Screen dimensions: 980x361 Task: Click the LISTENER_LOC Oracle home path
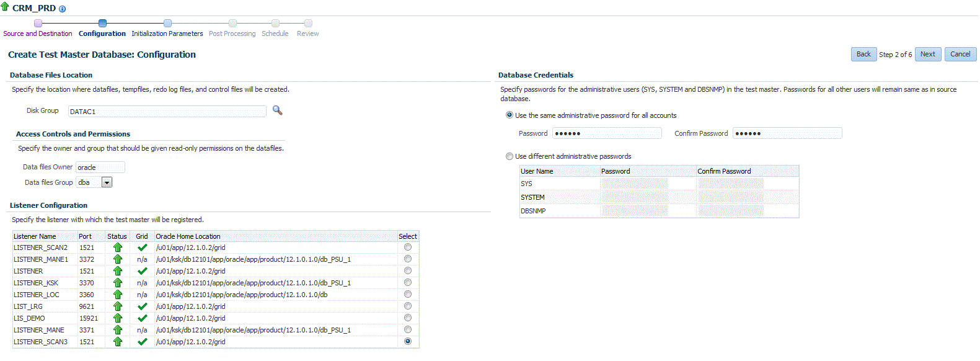[x=242, y=295]
